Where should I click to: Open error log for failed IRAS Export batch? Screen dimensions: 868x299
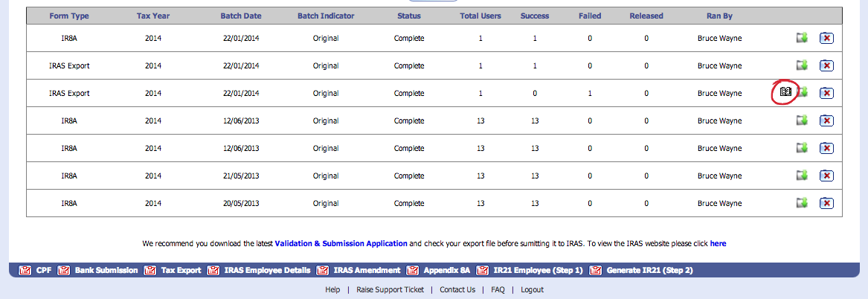[785, 92]
